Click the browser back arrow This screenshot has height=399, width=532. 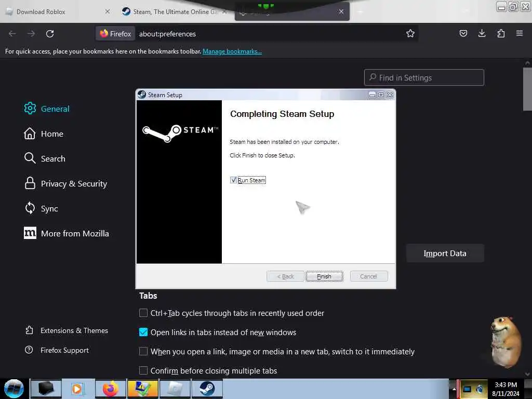[12, 34]
